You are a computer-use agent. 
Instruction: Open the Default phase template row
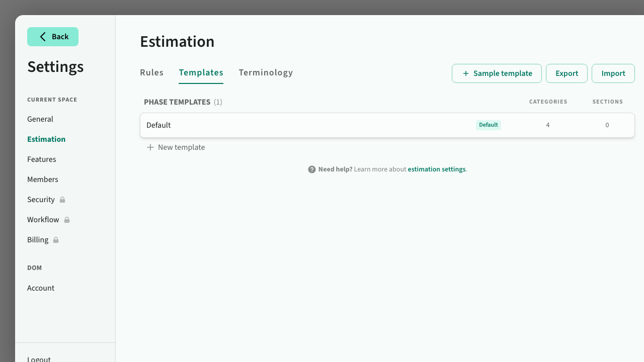point(302,125)
